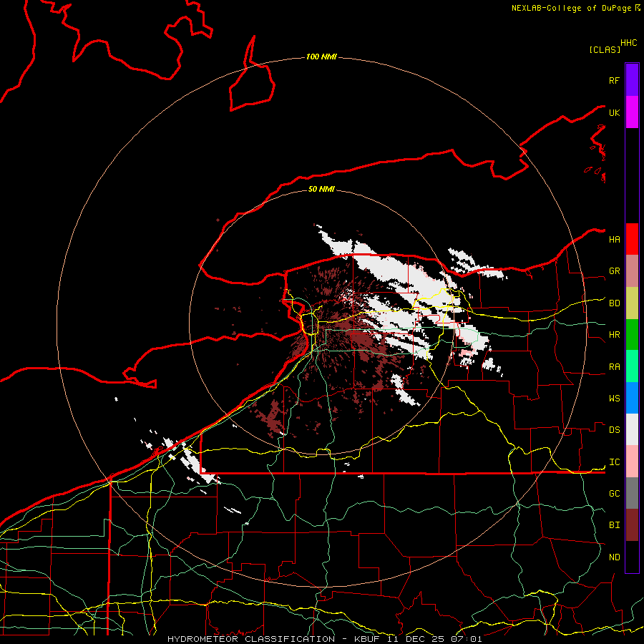The width and height of the screenshot is (644, 644).
Task: Click the BI brown legend swatch
Action: click(632, 525)
